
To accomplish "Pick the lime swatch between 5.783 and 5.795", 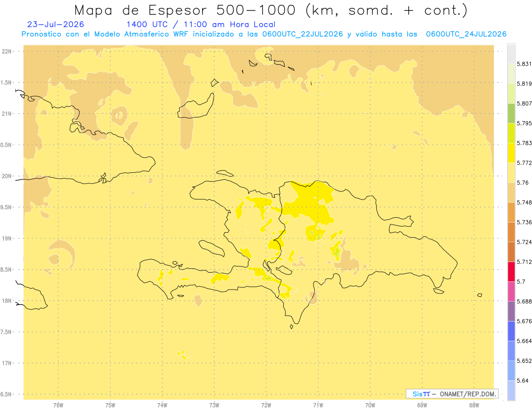I will (x=511, y=133).
